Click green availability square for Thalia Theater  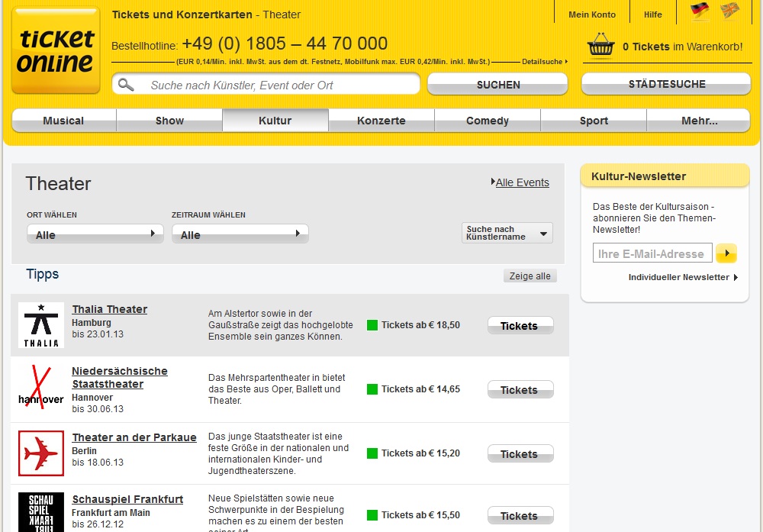coord(372,325)
